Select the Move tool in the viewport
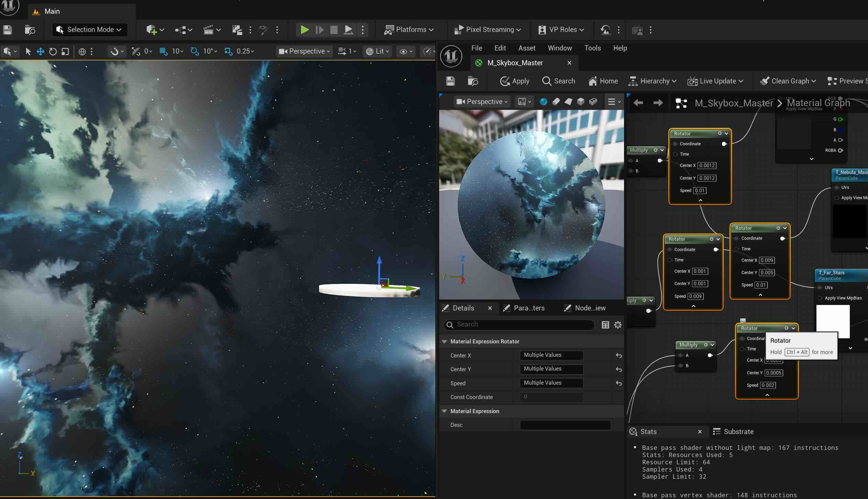868x499 pixels. coord(40,51)
